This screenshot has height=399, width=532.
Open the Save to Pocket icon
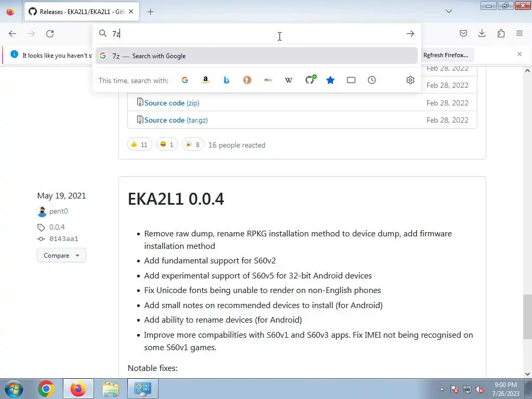coord(463,33)
